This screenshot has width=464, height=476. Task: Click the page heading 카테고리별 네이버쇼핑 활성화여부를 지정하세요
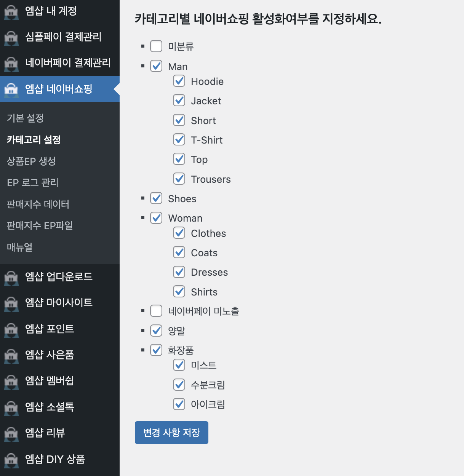pyautogui.click(x=258, y=19)
